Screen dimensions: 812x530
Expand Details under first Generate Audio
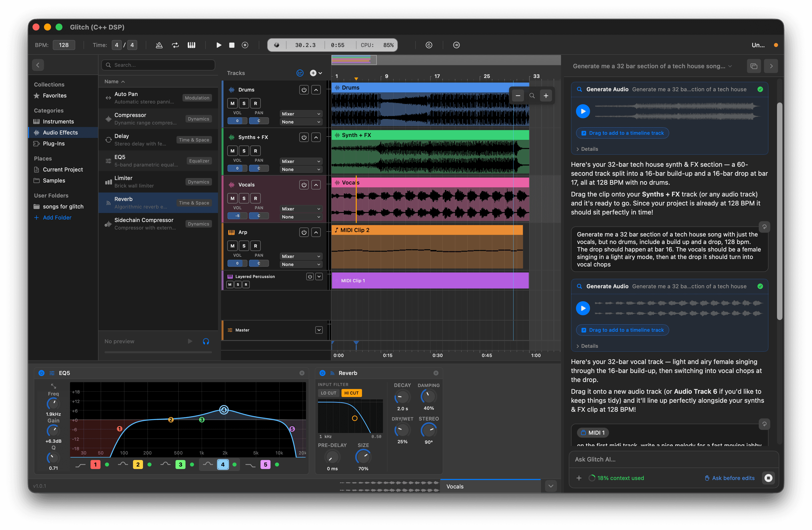587,149
